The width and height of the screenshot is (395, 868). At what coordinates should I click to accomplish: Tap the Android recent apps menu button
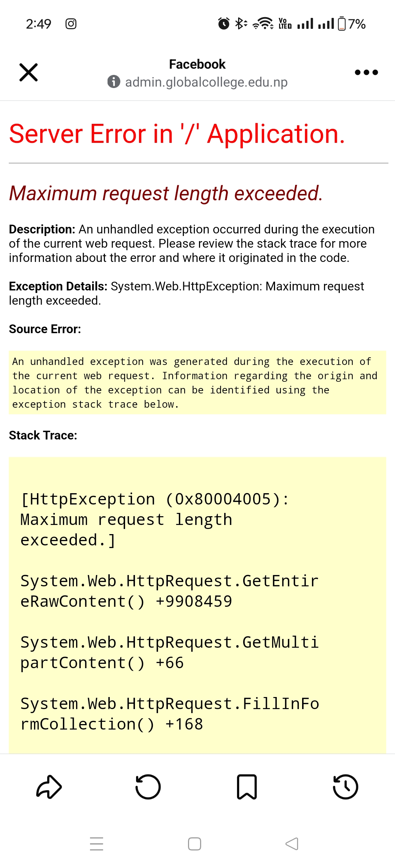(97, 844)
